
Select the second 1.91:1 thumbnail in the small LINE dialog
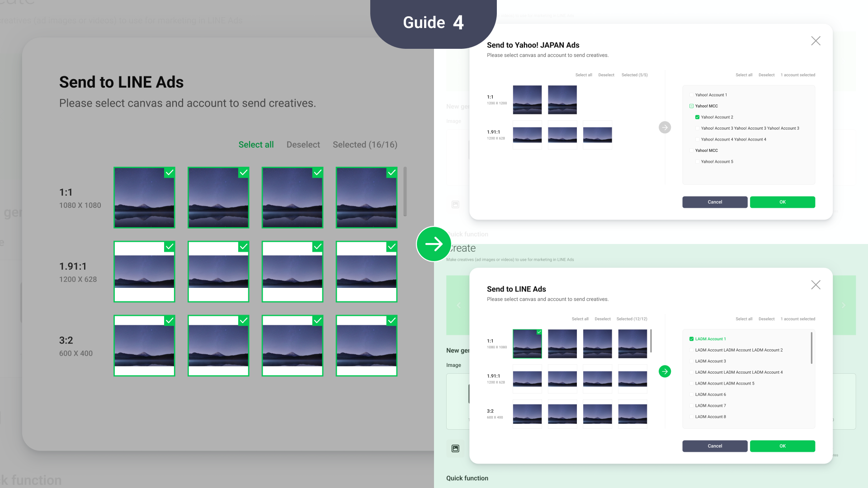pyautogui.click(x=562, y=379)
